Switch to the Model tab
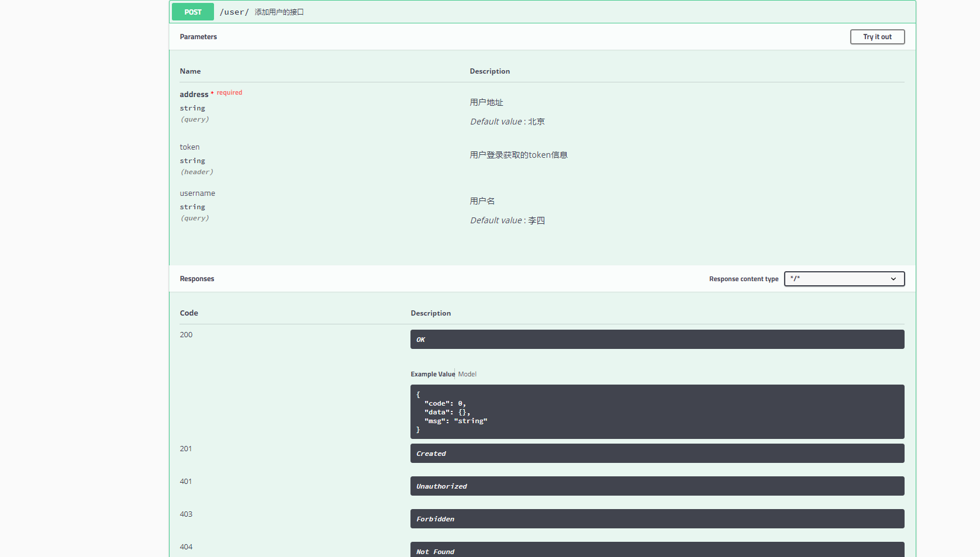The height and width of the screenshot is (557, 980). (x=467, y=374)
